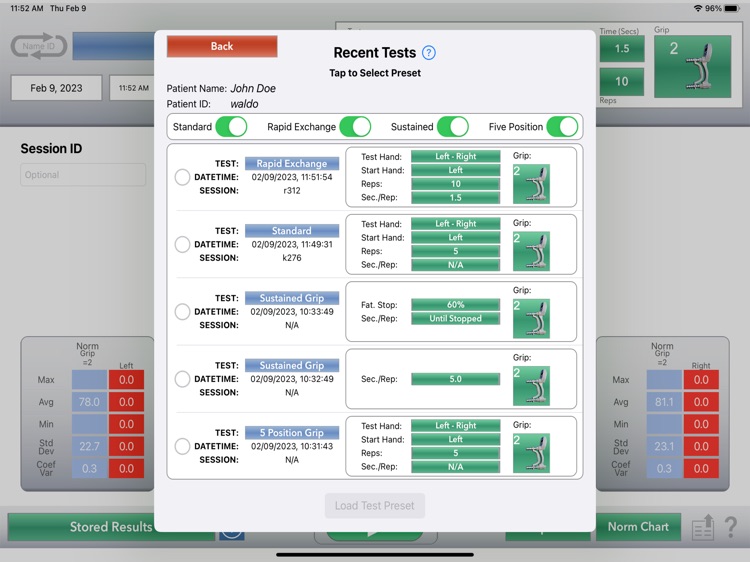
Task: Toggle the Standard filter switch
Action: click(x=231, y=127)
